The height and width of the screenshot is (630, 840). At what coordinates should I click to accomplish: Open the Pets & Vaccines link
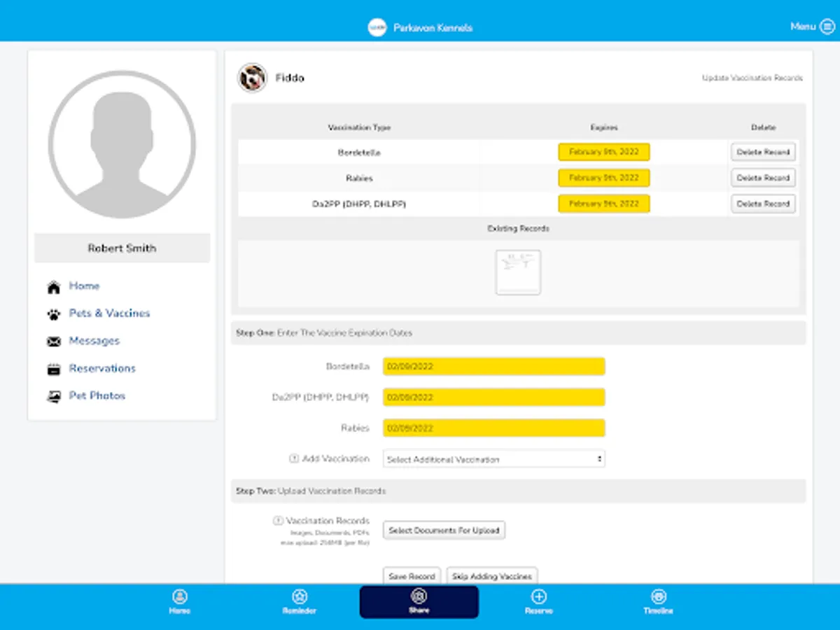(109, 314)
